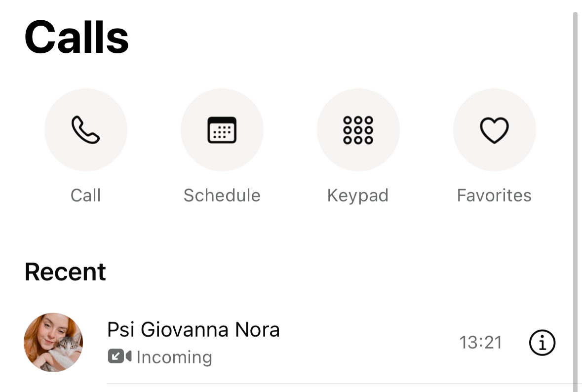This screenshot has height=392, width=582.
Task: Tap the phone handset Call icon
Action: point(85,130)
